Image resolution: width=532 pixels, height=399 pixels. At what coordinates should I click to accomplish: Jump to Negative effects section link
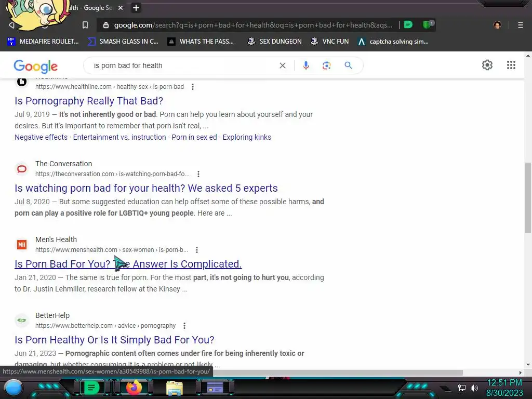pyautogui.click(x=41, y=137)
